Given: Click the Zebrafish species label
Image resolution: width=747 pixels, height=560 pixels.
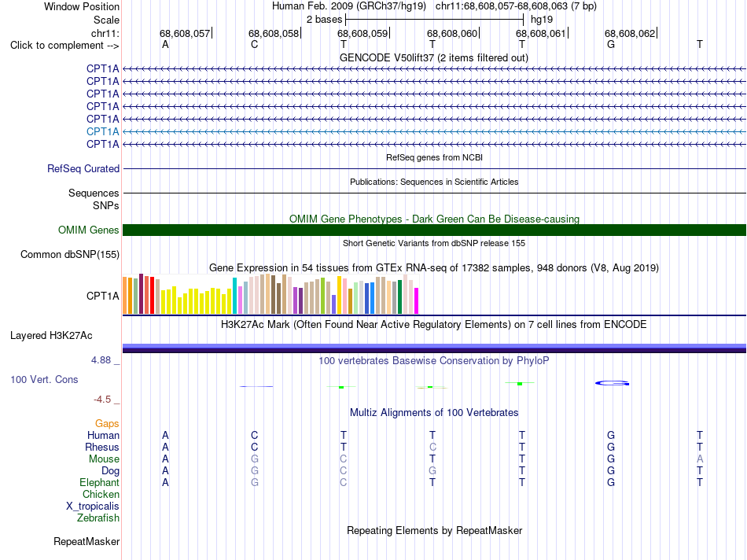Looking at the screenshot, I should (98, 518).
